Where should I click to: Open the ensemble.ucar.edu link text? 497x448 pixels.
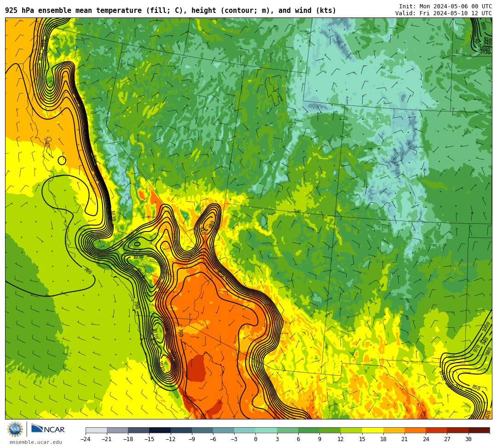coord(36,442)
